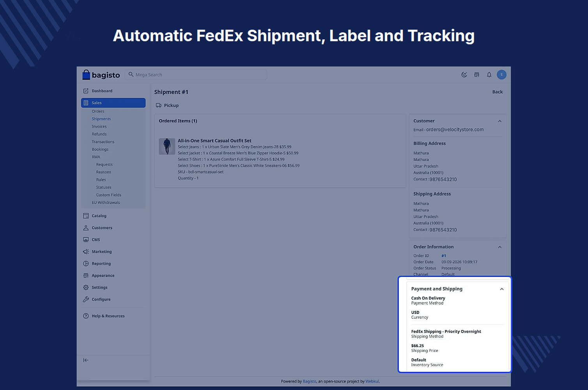Open RMA Custom Fields submenu
Viewport: 588px width, 390px height.
click(109, 195)
